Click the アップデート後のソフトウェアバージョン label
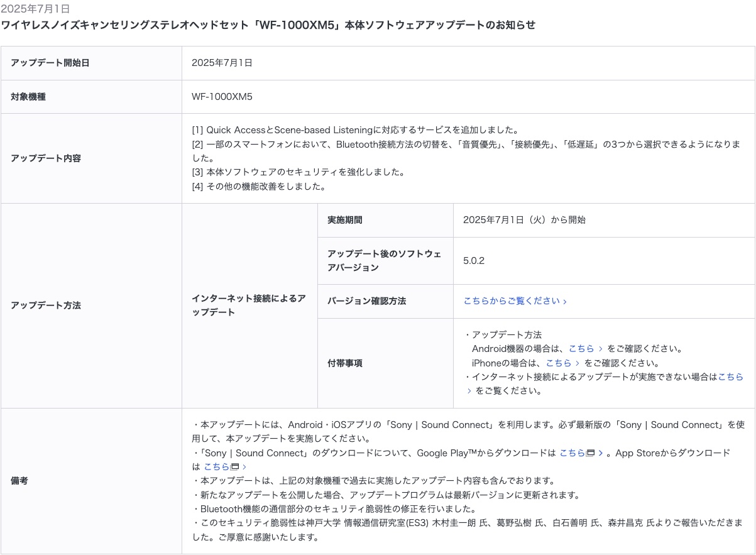Screen dimensions: 756x555 tap(384, 261)
